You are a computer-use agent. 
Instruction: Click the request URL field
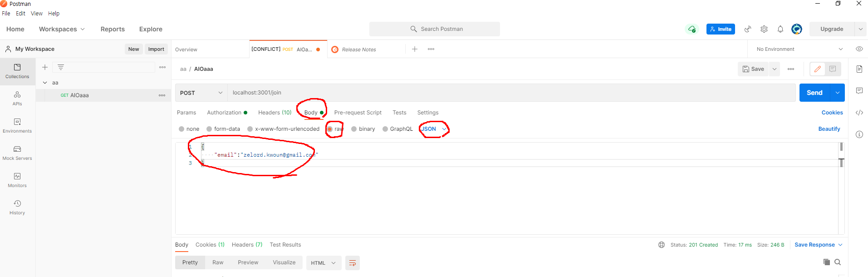point(511,93)
